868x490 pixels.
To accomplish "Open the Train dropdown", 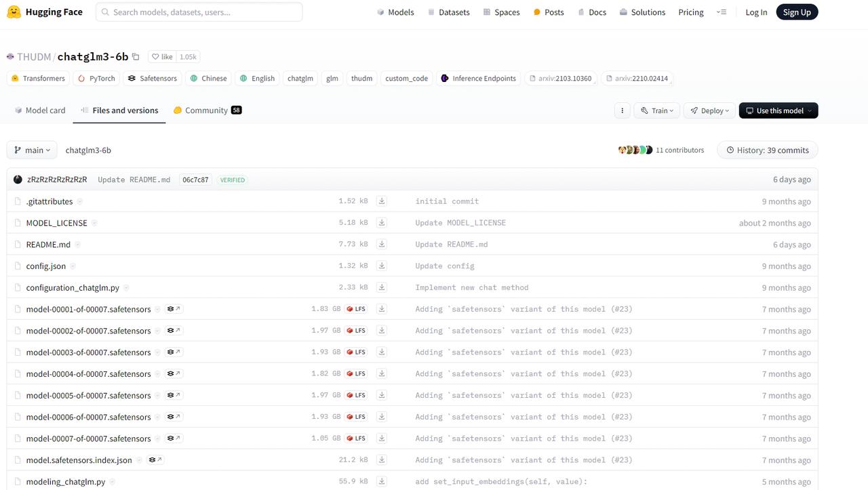I will coord(657,110).
